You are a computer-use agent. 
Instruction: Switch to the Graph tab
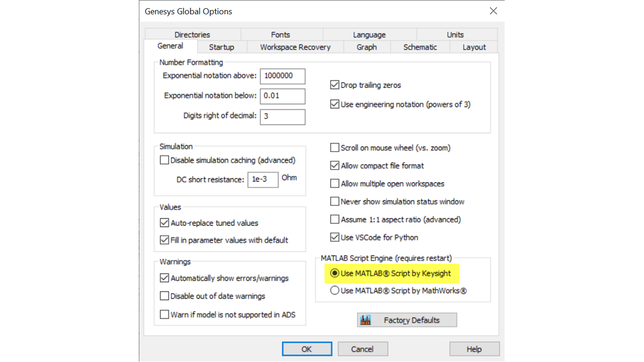pyautogui.click(x=366, y=47)
